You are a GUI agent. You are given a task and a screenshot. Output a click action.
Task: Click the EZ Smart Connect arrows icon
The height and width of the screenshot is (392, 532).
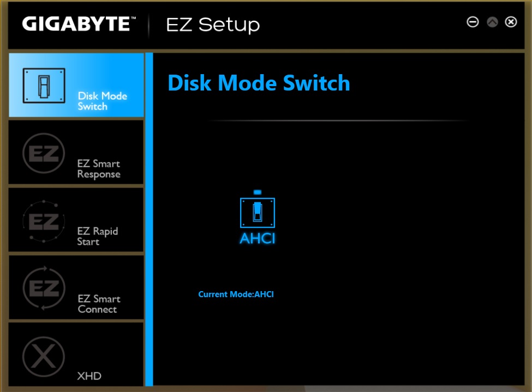coord(44,288)
